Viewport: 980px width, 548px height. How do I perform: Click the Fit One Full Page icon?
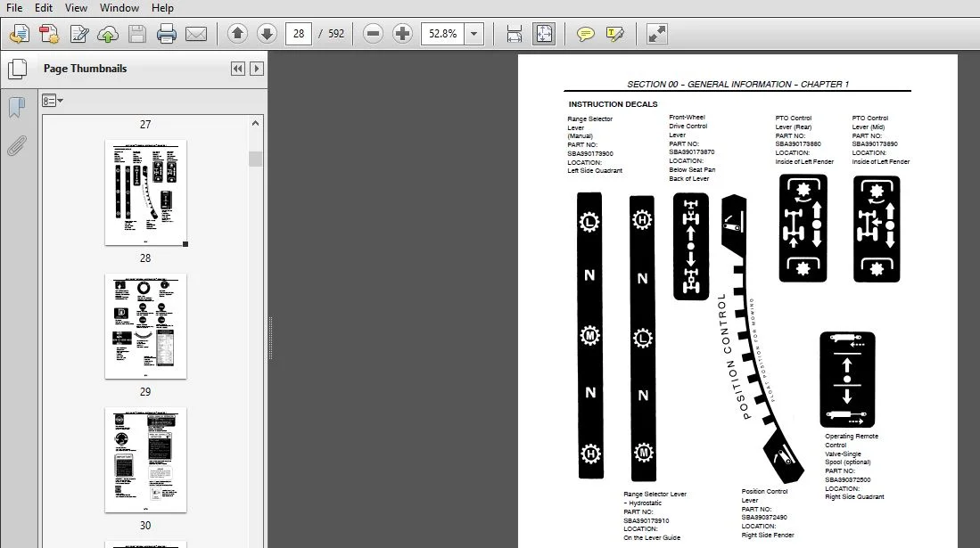tap(544, 34)
